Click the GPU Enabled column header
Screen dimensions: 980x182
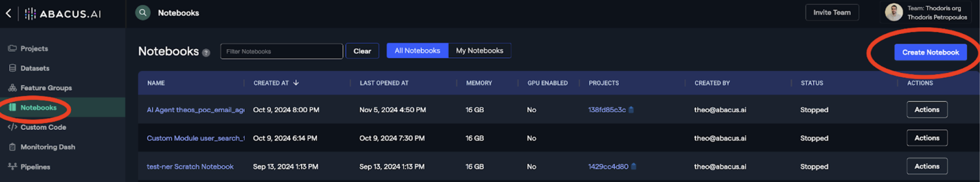coord(548,83)
